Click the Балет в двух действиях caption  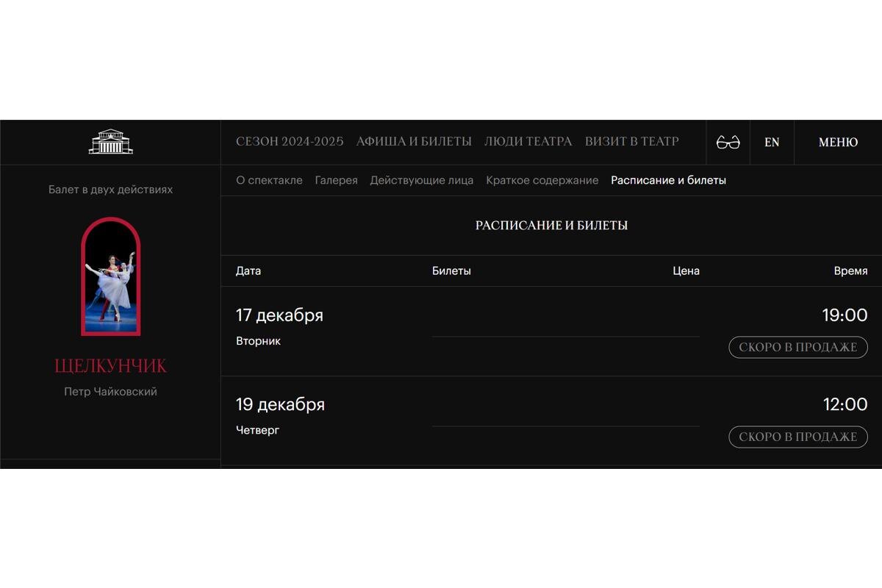110,190
